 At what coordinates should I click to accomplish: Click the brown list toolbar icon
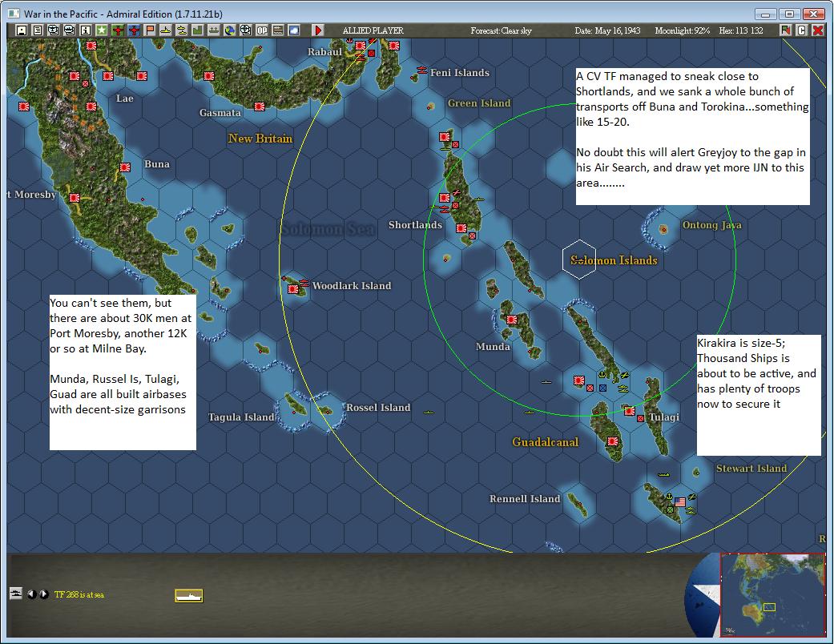tap(278, 30)
